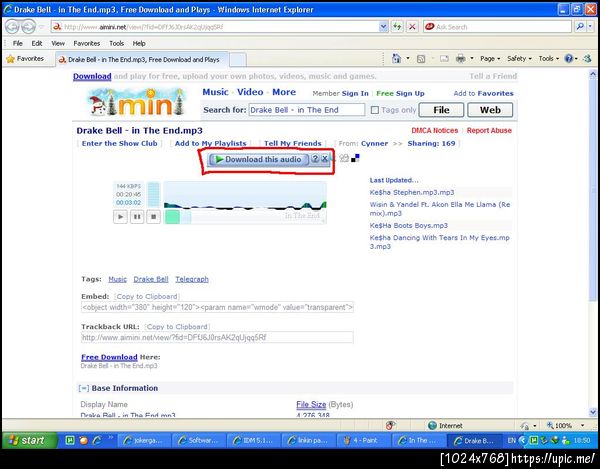Image resolution: width=600 pixels, height=469 pixels.
Task: Close the Download this audio bar with X
Action: pyautogui.click(x=324, y=159)
